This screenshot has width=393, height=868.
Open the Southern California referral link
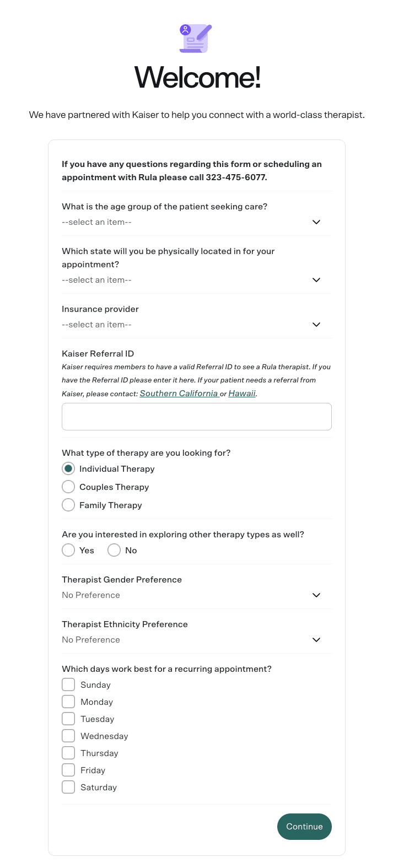[x=178, y=393]
